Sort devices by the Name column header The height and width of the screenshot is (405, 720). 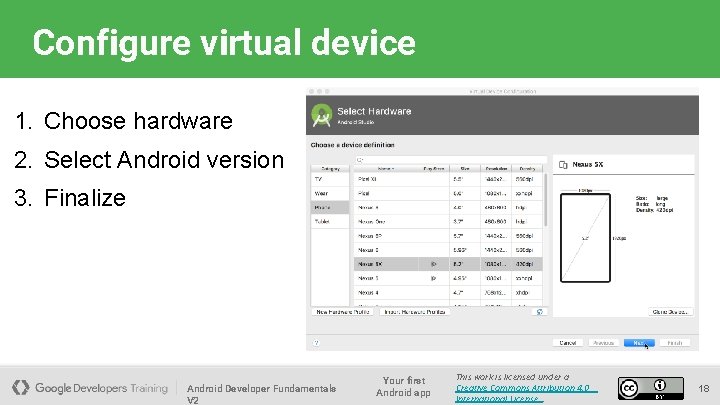(386, 169)
